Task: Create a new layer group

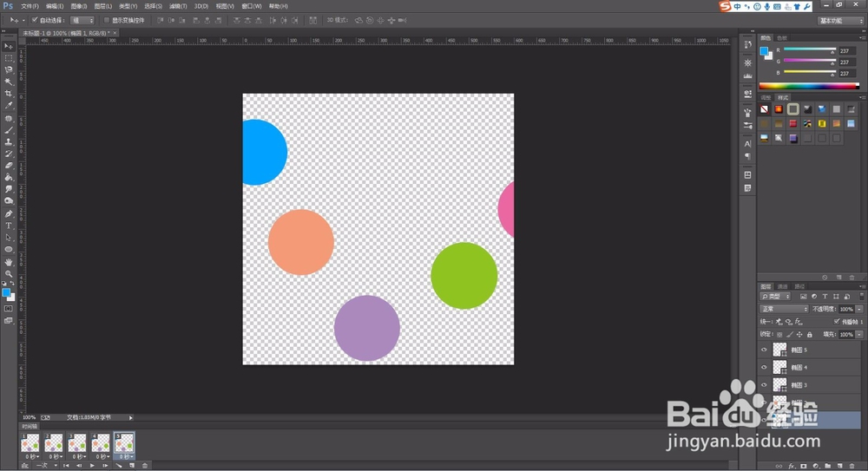Action: point(827,466)
